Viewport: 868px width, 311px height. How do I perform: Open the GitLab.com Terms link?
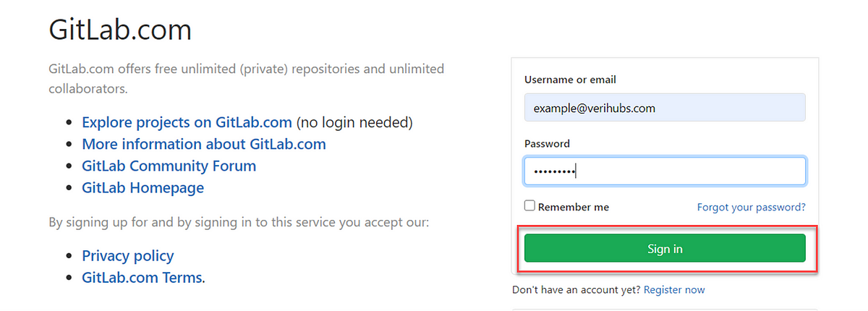click(142, 277)
